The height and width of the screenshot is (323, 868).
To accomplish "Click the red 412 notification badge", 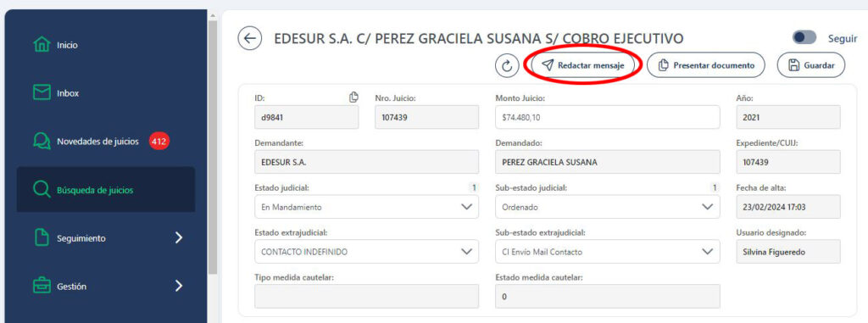I will [159, 142].
